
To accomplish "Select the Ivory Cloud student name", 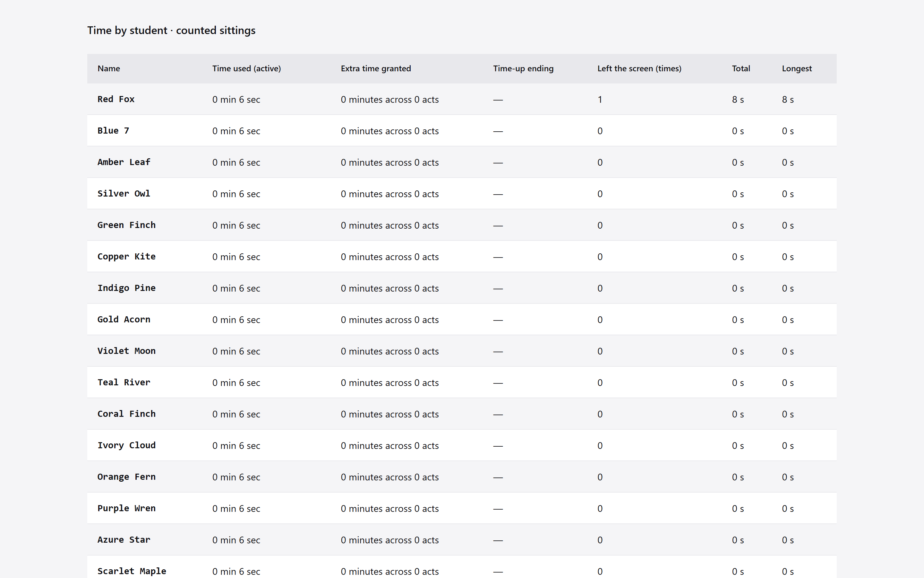I will point(127,445).
